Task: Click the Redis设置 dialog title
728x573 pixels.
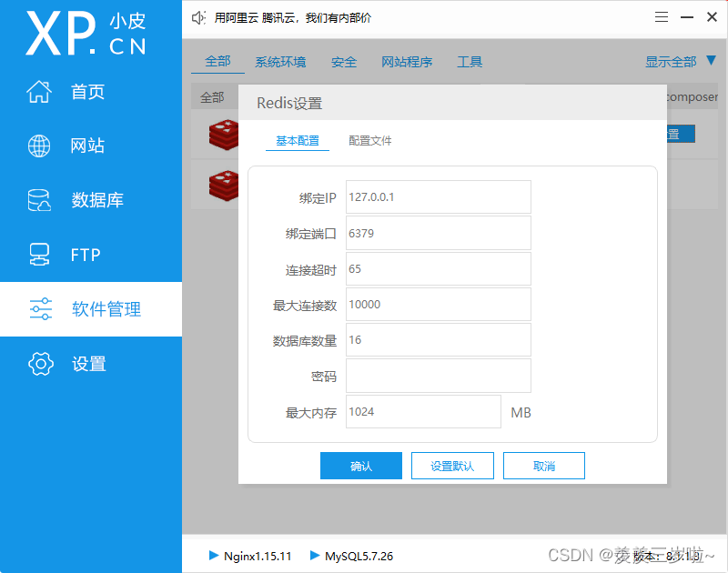Action: click(289, 103)
